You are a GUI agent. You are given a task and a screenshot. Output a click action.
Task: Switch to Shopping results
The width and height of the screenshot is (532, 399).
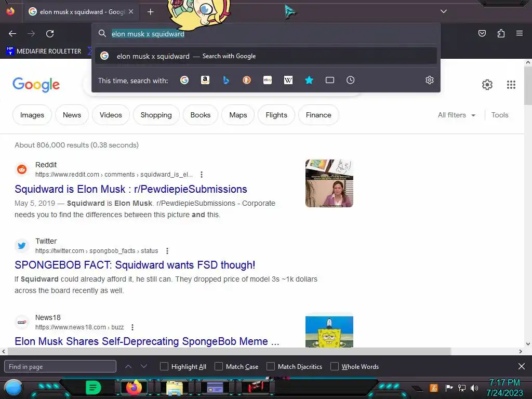156,115
